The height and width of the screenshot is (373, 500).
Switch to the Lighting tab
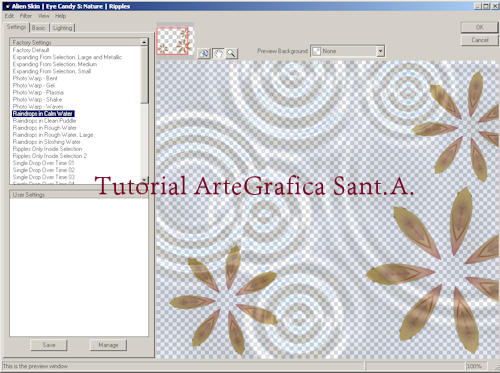pos(62,28)
